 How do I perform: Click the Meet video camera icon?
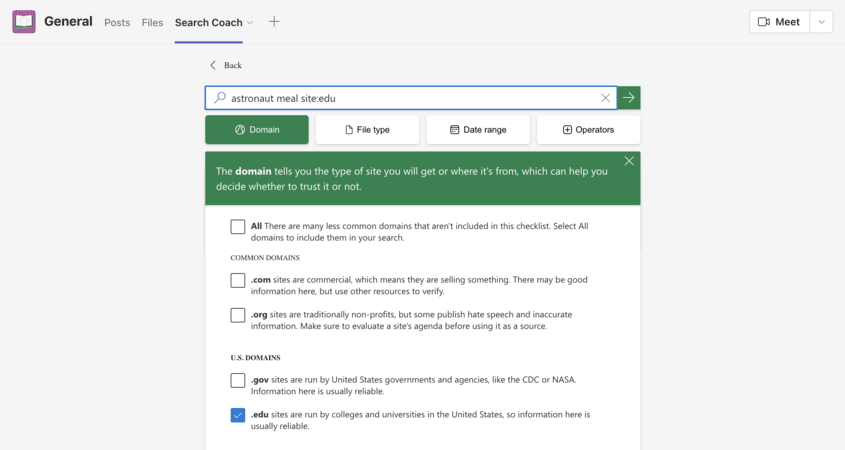764,22
